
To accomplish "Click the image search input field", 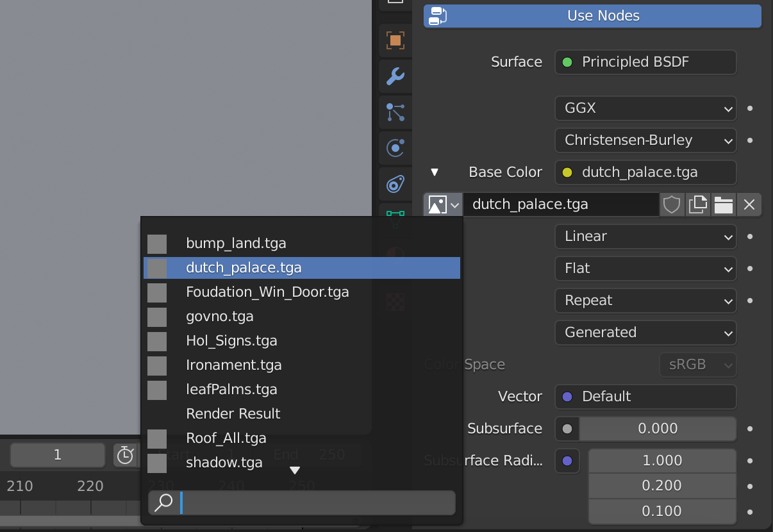I will click(x=317, y=503).
